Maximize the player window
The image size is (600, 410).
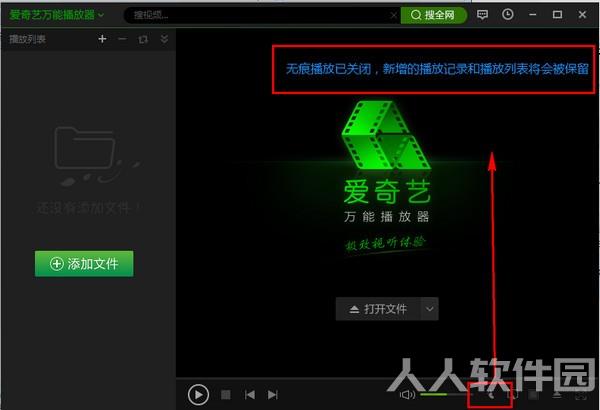[557, 15]
